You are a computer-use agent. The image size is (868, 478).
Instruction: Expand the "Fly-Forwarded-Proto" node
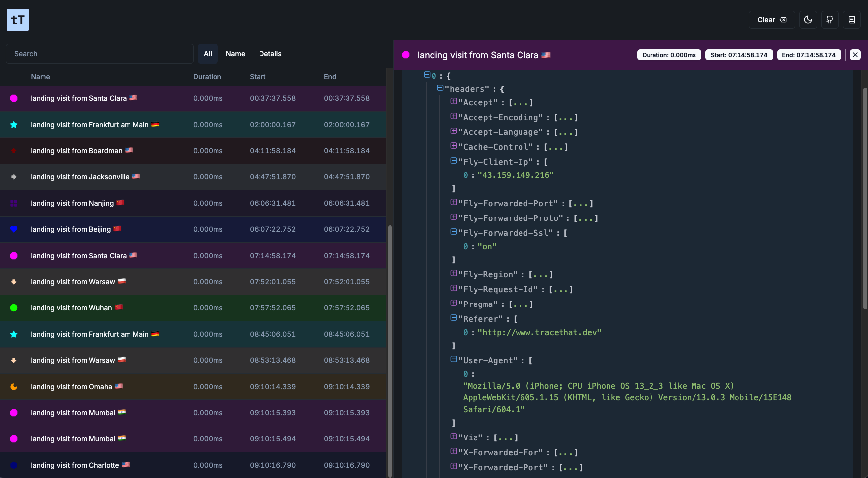pyautogui.click(x=454, y=217)
